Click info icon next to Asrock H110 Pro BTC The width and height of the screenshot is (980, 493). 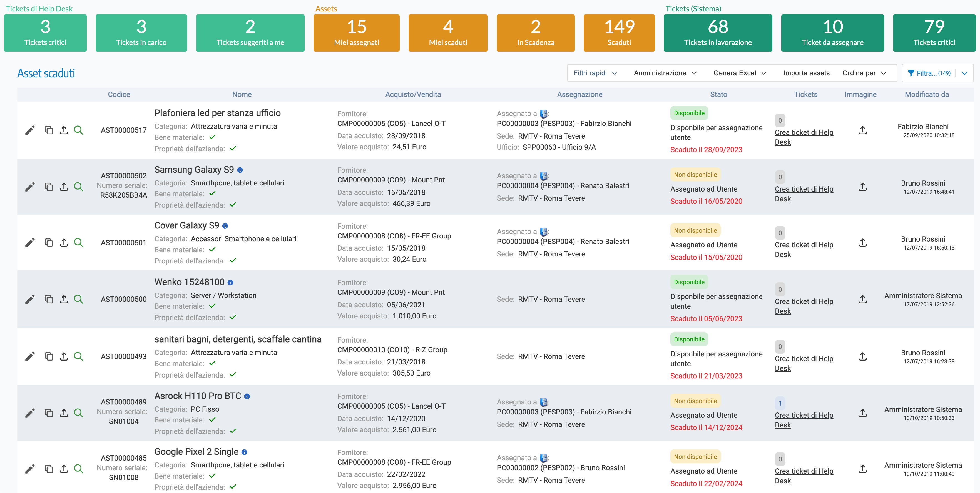click(247, 396)
